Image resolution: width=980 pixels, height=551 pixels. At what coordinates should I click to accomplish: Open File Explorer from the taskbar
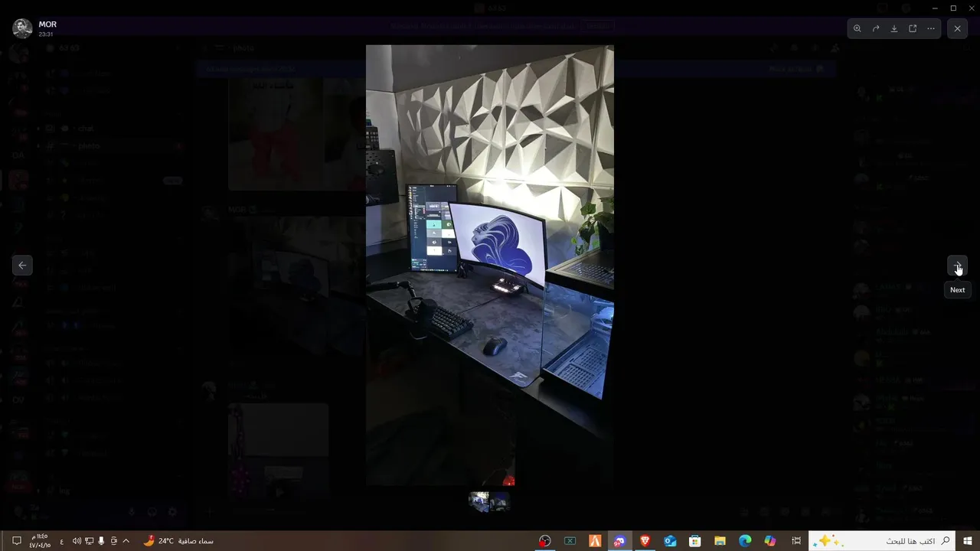tap(720, 541)
